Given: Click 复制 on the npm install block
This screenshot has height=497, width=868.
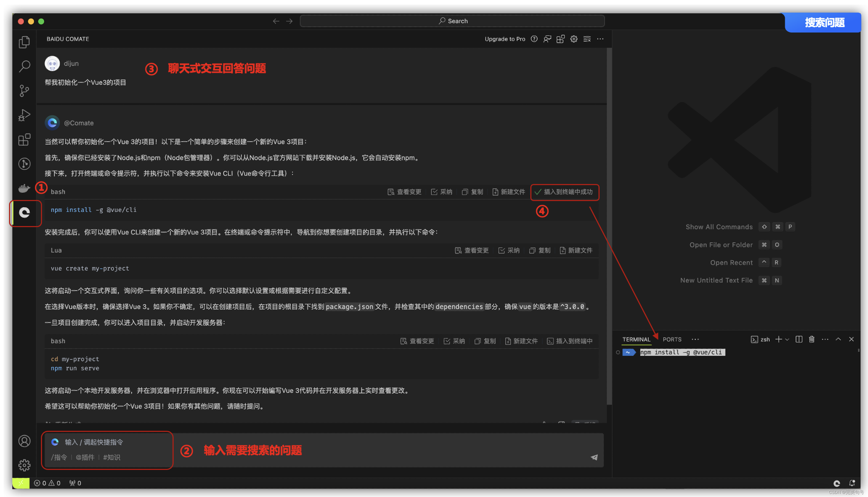Looking at the screenshot, I should click(472, 192).
